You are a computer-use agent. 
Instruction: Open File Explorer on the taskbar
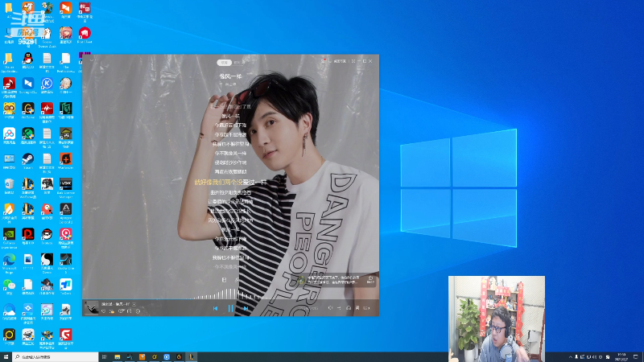click(x=117, y=357)
